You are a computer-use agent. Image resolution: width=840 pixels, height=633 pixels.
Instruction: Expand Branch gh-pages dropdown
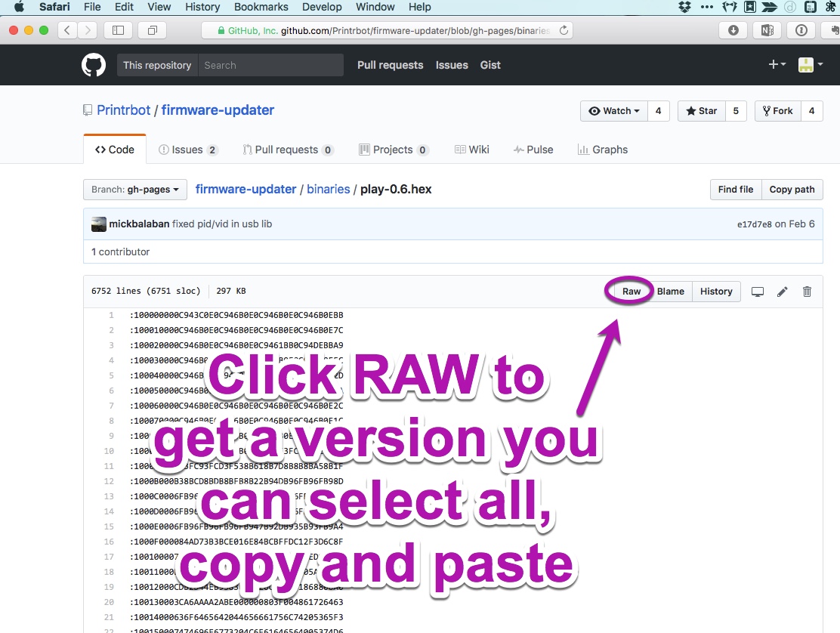pyautogui.click(x=135, y=190)
